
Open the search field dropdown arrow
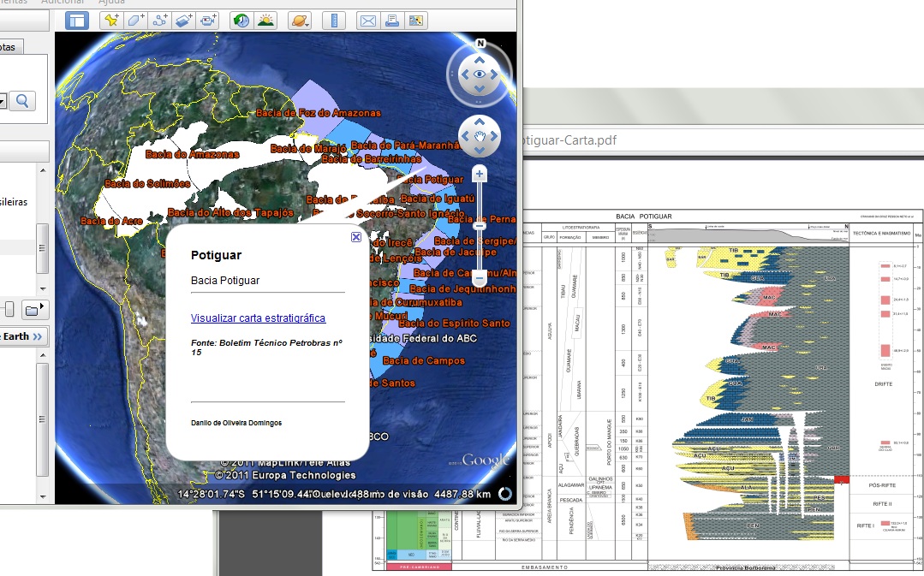pos(3,101)
